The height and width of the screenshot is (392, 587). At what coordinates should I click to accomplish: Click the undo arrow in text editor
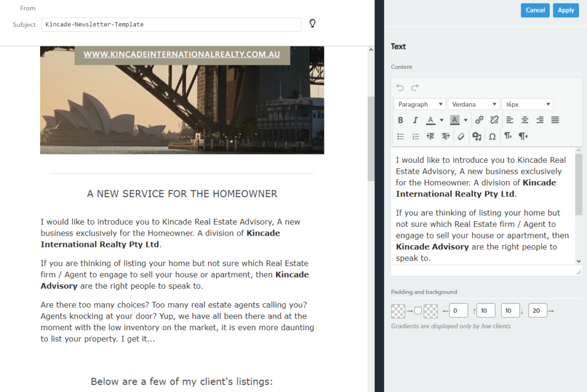(400, 88)
